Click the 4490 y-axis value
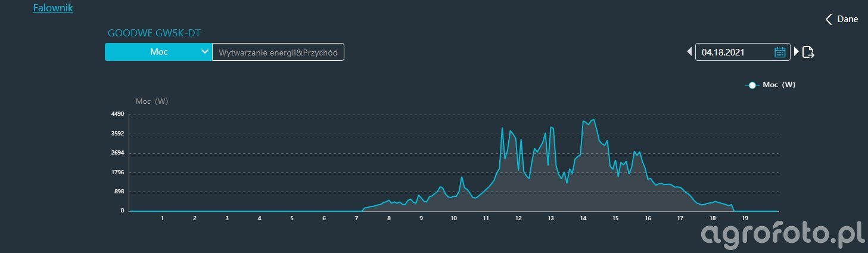 (117, 114)
